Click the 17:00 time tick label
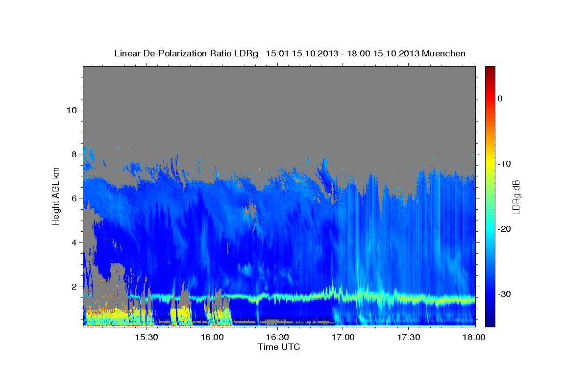The image size is (588, 392). pos(343,338)
